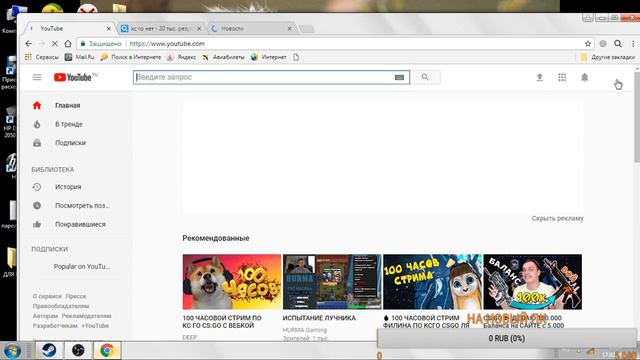Click the gray circle extension icon
The image size is (640, 360).
pos(603,44)
